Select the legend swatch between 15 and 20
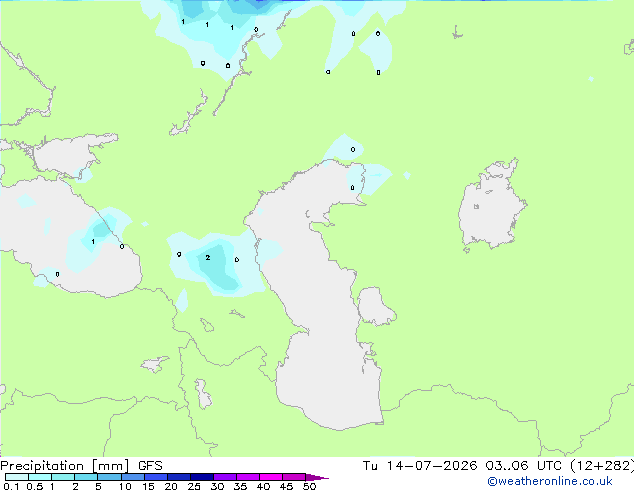Viewport: 634px width, 490px height. point(155,477)
